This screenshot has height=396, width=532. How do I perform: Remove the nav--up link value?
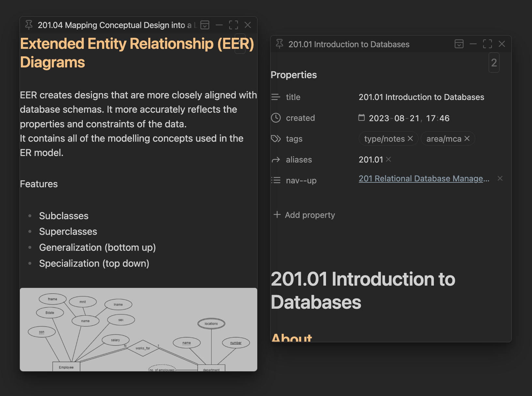(500, 178)
